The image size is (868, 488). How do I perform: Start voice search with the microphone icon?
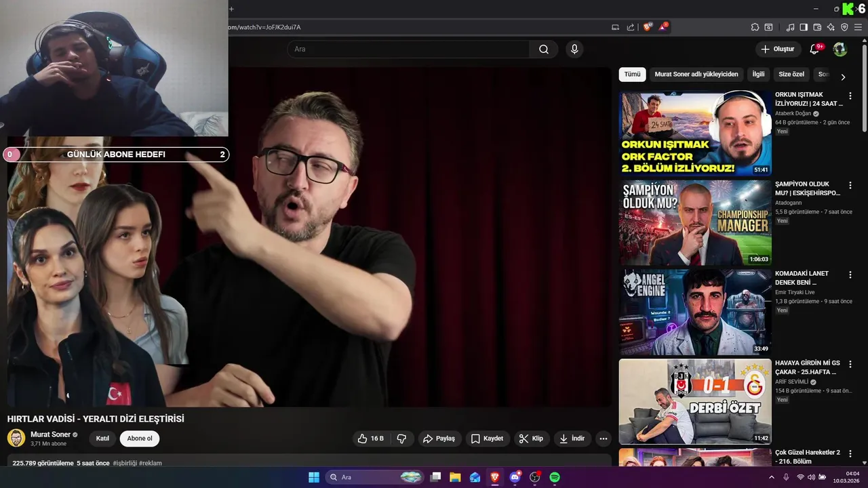point(574,49)
